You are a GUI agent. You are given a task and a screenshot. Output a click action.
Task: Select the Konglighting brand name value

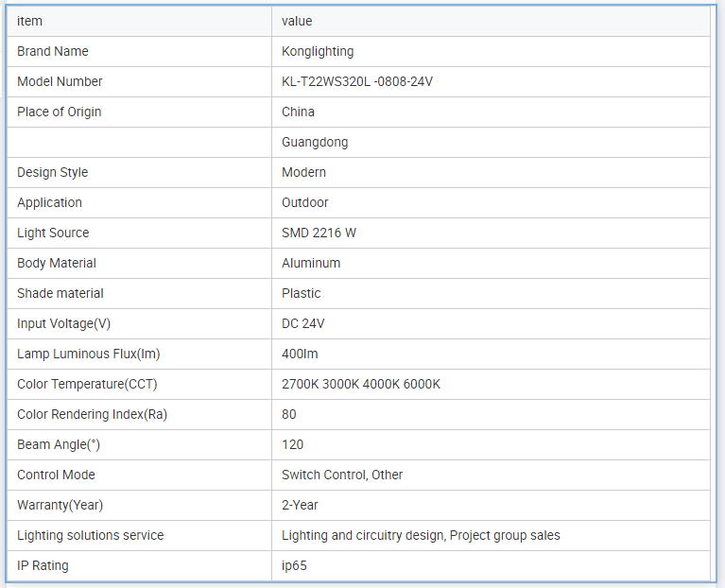318,51
